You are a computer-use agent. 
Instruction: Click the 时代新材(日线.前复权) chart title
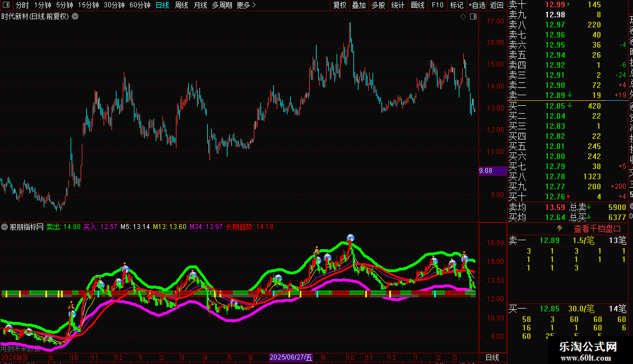tap(35, 17)
